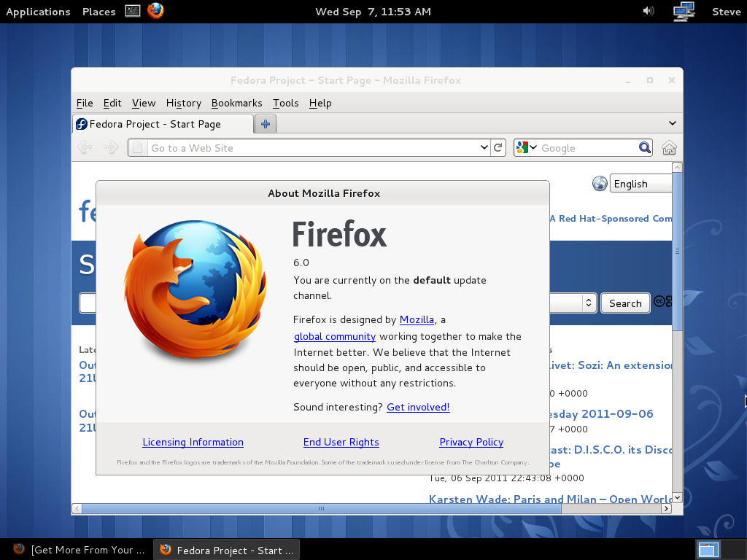Switch to Fedora Project - Start taskbar window
The height and width of the screenshot is (560, 747).
tap(227, 550)
